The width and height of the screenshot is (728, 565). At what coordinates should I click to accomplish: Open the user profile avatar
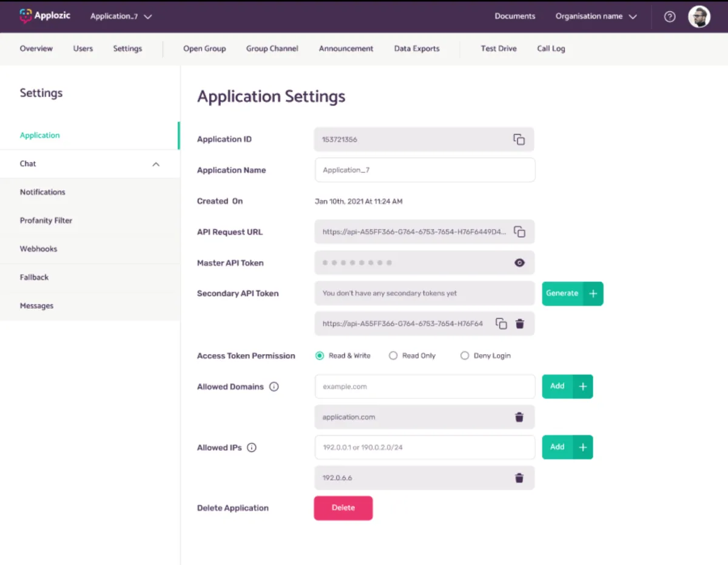coord(699,17)
